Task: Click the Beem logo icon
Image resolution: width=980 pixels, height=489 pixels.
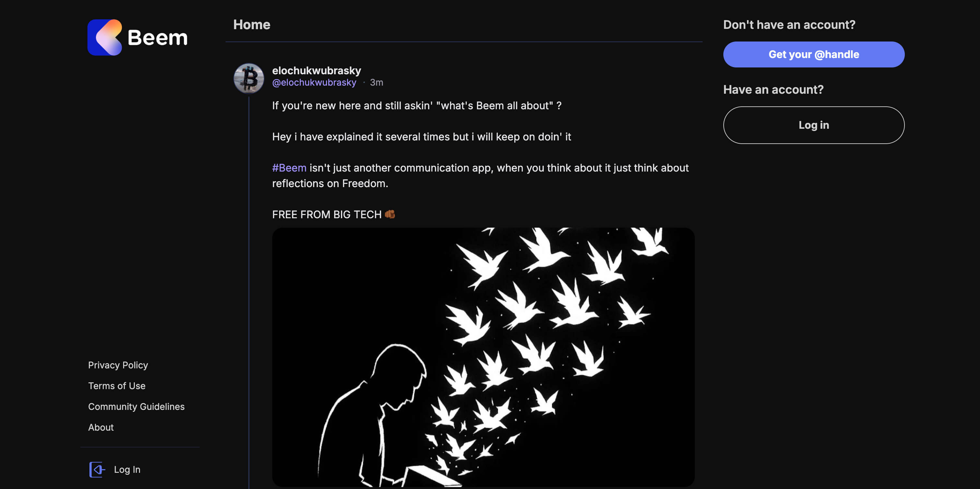Action: [105, 37]
